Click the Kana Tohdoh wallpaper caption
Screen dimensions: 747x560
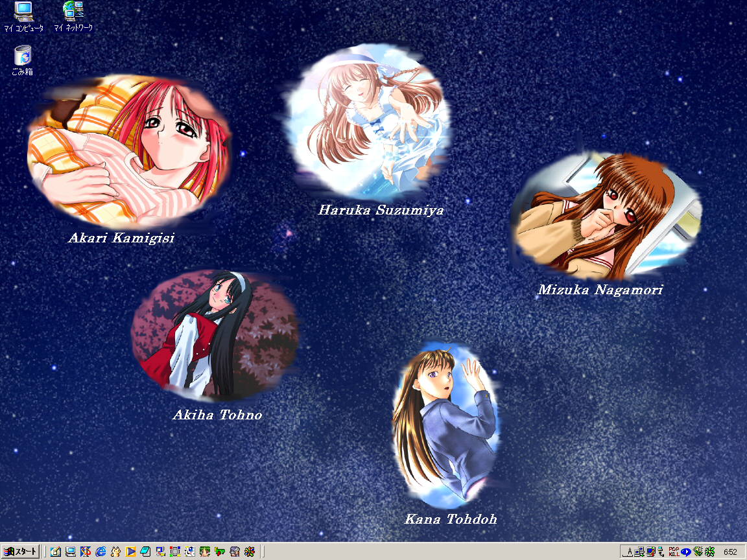pyautogui.click(x=451, y=519)
